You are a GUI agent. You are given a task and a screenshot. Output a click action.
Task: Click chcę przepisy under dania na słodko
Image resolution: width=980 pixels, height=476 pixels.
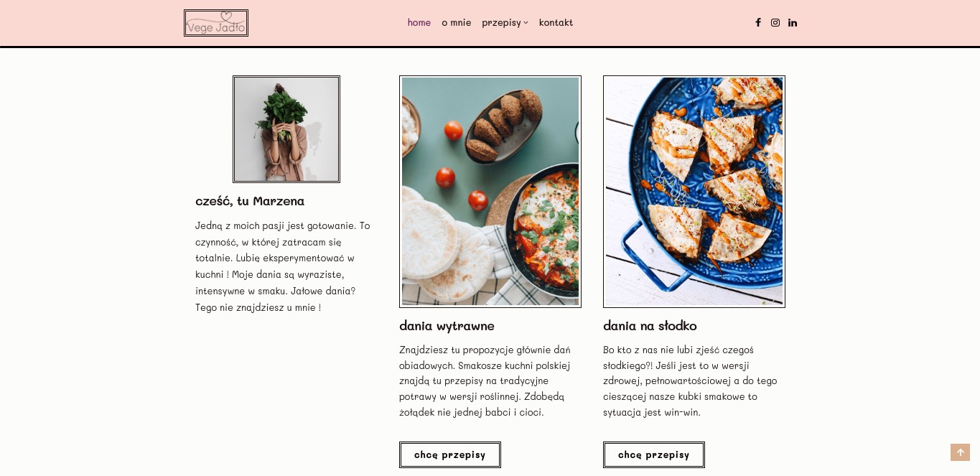pos(654,454)
